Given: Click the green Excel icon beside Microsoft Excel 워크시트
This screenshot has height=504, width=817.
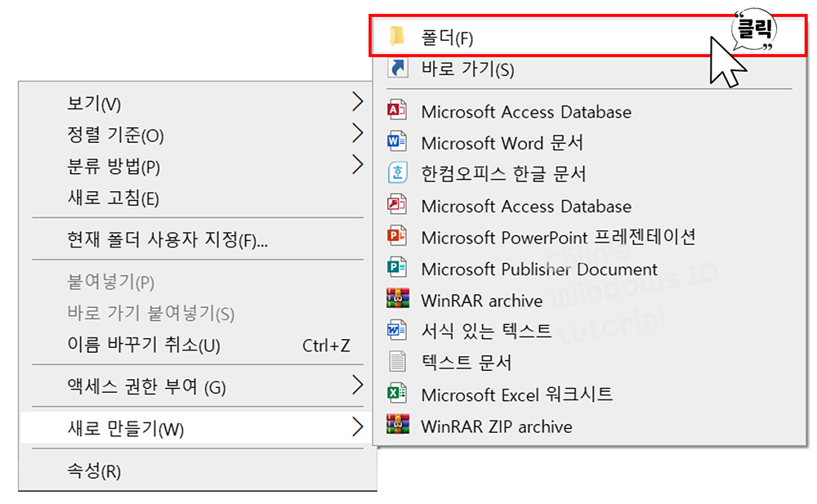Looking at the screenshot, I should [397, 393].
